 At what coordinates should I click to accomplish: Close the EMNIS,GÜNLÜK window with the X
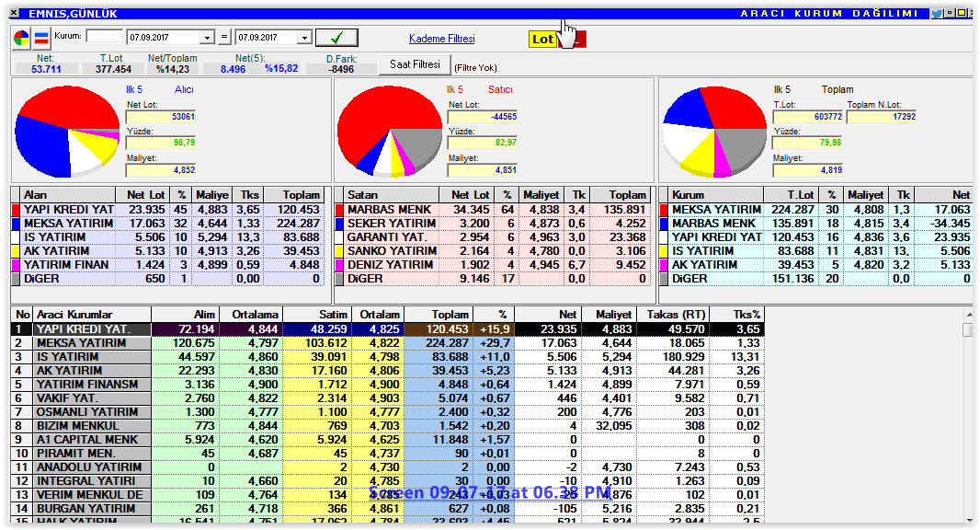pos(15,13)
